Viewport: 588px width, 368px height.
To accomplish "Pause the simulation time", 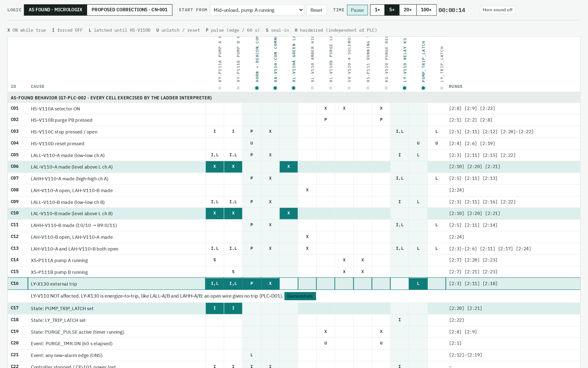I will click(357, 10).
